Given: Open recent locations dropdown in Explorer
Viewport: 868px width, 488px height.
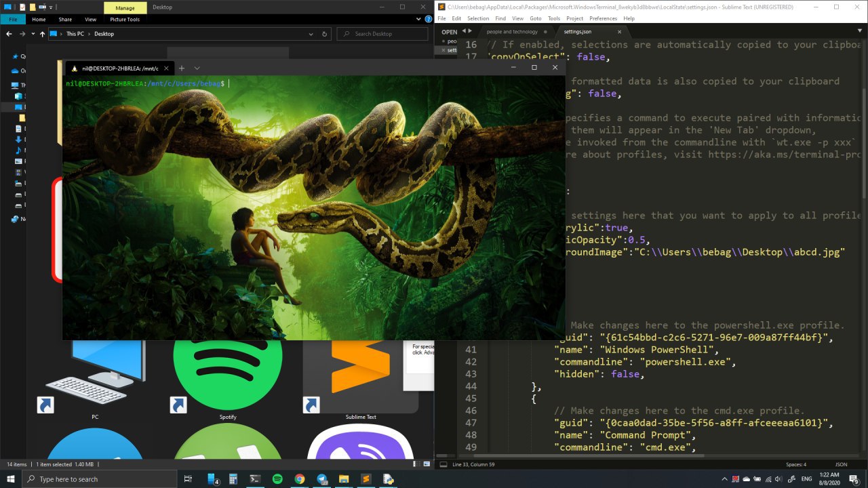Looking at the screenshot, I should coord(33,34).
